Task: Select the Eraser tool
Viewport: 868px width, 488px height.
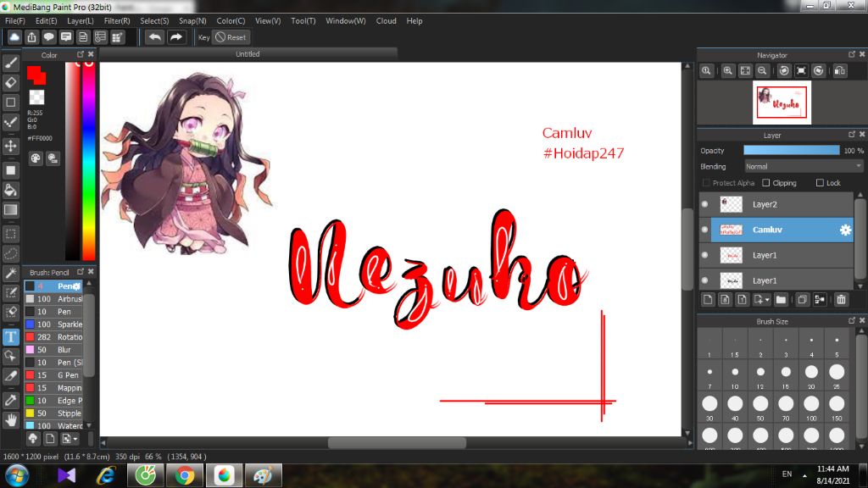Action: pyautogui.click(x=11, y=82)
